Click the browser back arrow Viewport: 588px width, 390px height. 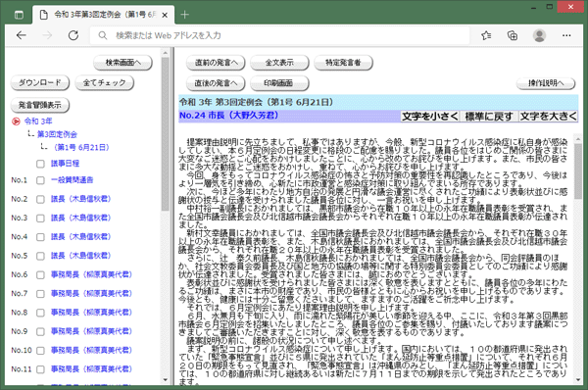tap(22, 35)
